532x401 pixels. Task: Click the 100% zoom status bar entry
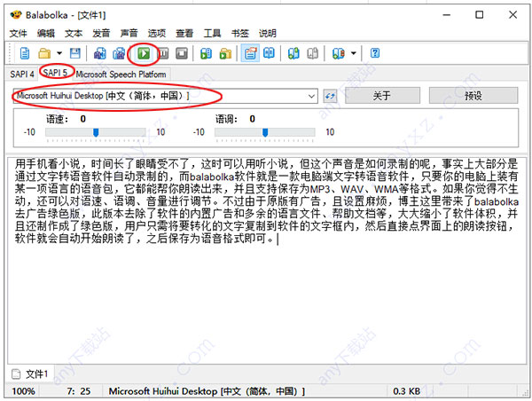pos(23,391)
